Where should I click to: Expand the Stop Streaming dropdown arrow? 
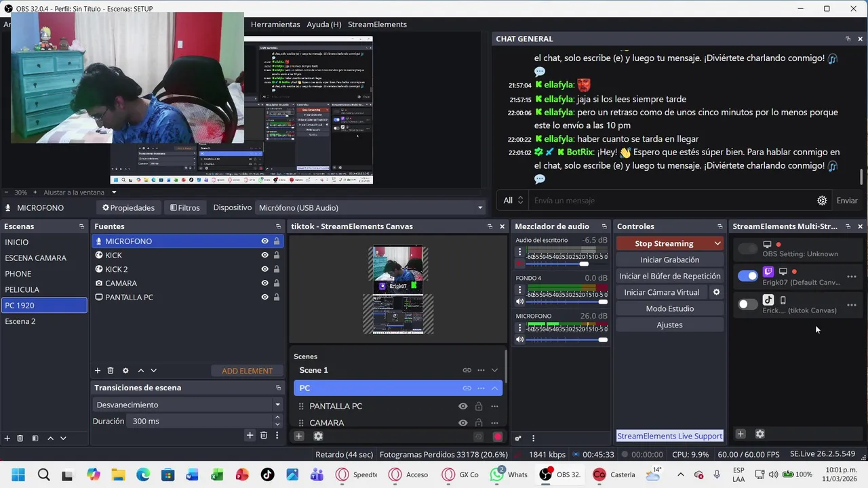[x=717, y=243]
